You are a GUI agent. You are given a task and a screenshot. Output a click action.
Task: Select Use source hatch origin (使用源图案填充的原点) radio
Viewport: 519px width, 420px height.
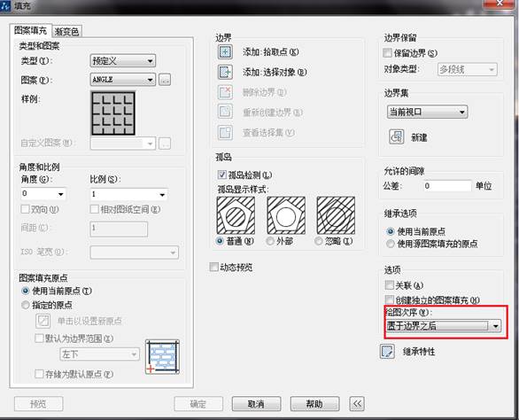coord(391,245)
